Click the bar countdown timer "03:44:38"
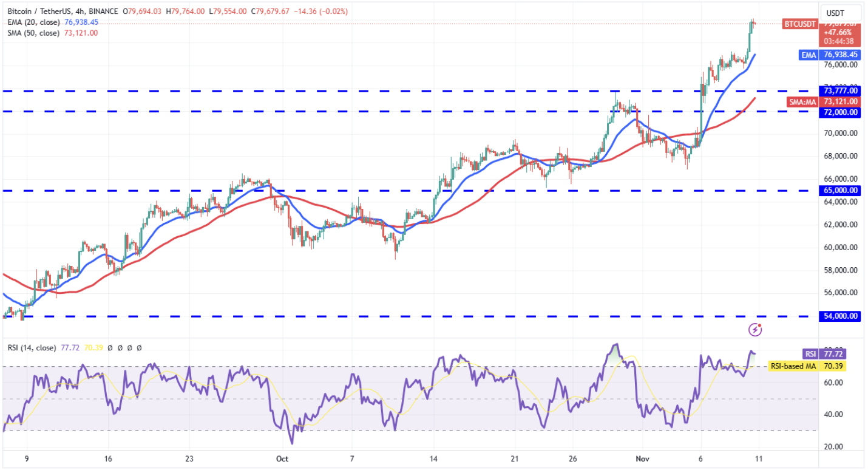Viewport: 868px width, 470px height. pyautogui.click(x=839, y=42)
